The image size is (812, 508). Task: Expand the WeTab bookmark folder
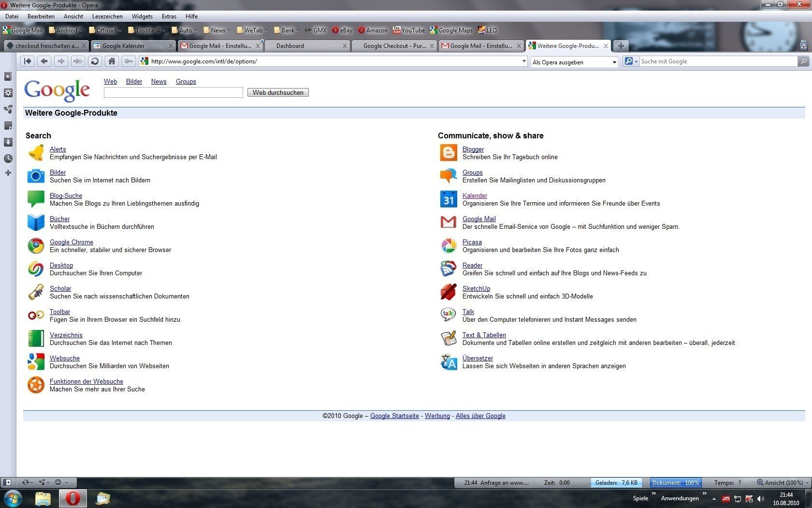[x=252, y=30]
